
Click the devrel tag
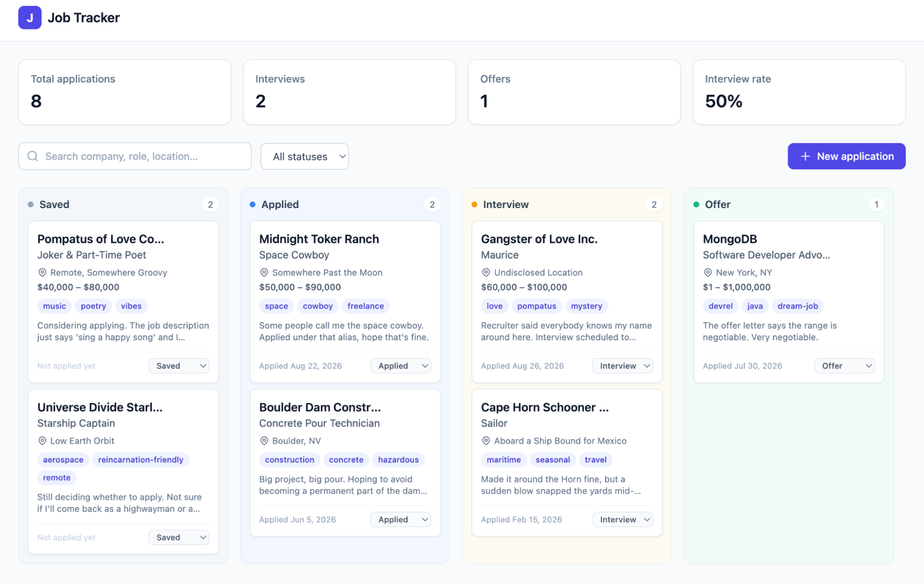[x=721, y=306]
